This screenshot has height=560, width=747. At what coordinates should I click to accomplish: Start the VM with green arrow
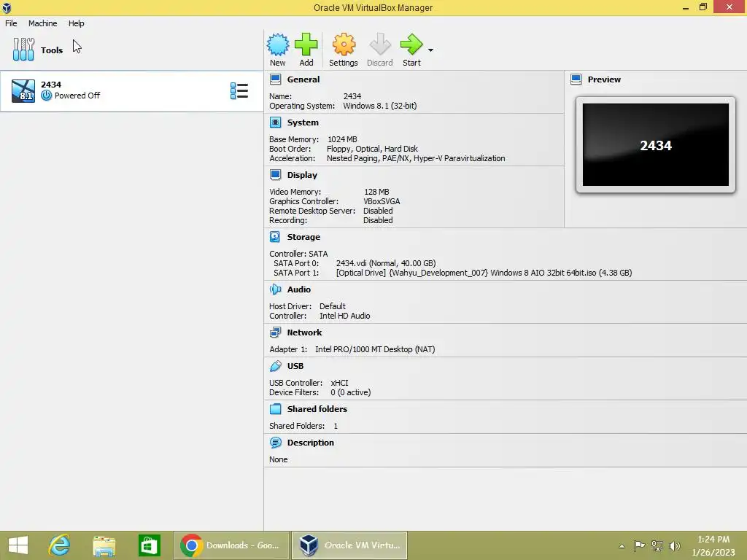(x=411, y=44)
